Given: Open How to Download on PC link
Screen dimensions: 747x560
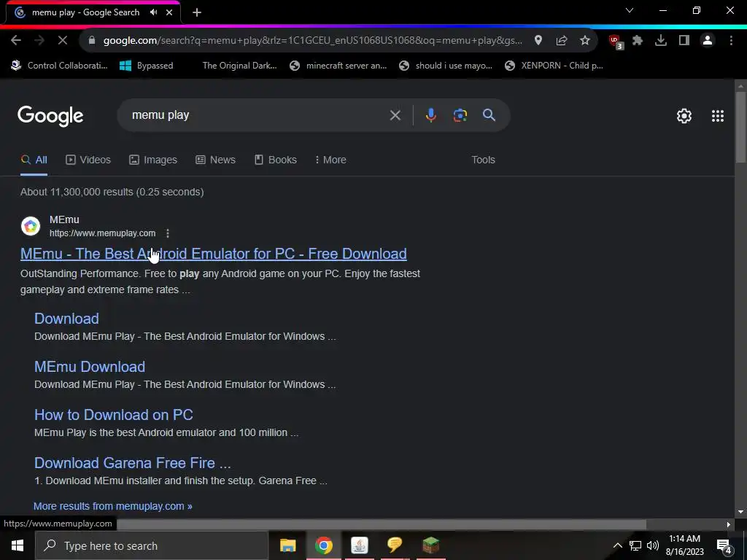Looking at the screenshot, I should (113, 415).
